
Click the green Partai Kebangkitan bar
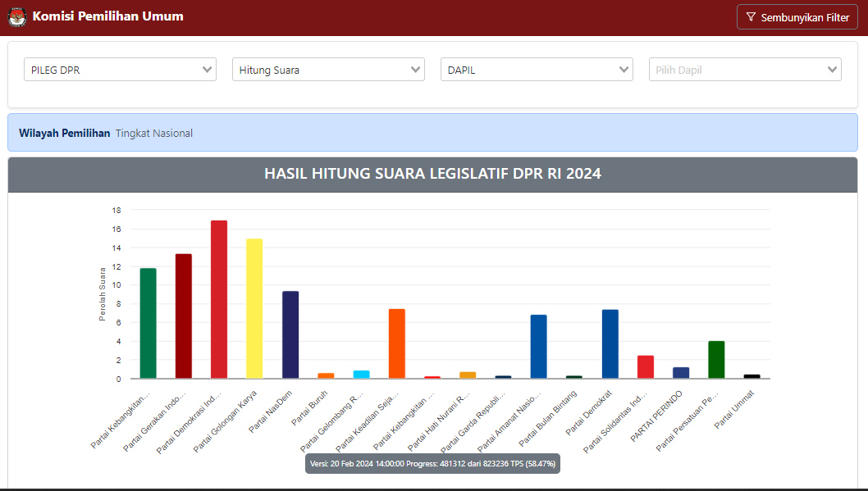[x=148, y=324]
